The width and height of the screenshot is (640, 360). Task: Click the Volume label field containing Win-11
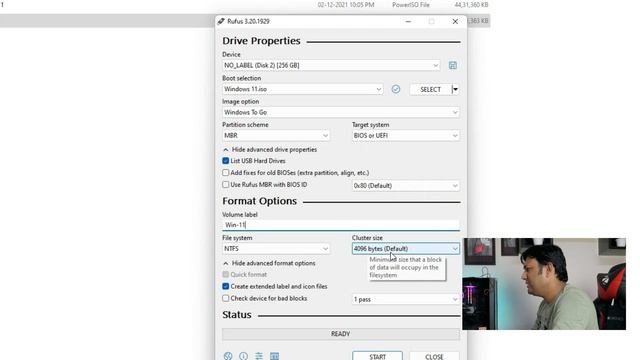tap(341, 225)
